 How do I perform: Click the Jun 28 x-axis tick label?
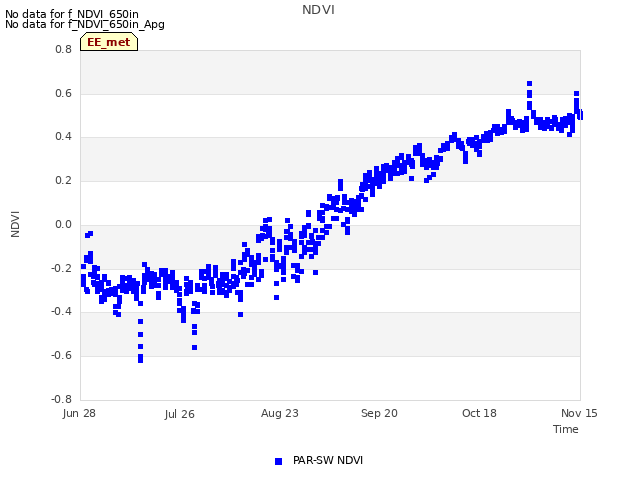click(79, 413)
